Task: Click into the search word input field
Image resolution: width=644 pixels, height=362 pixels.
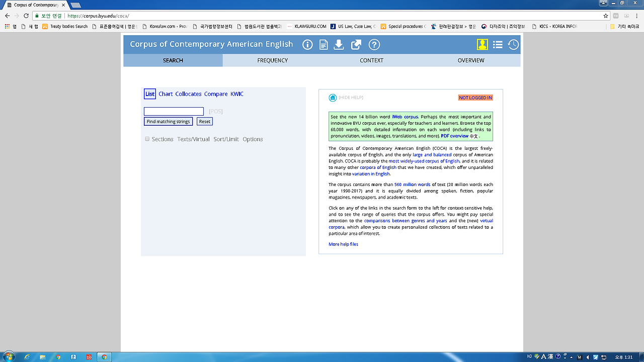Action: click(x=174, y=111)
